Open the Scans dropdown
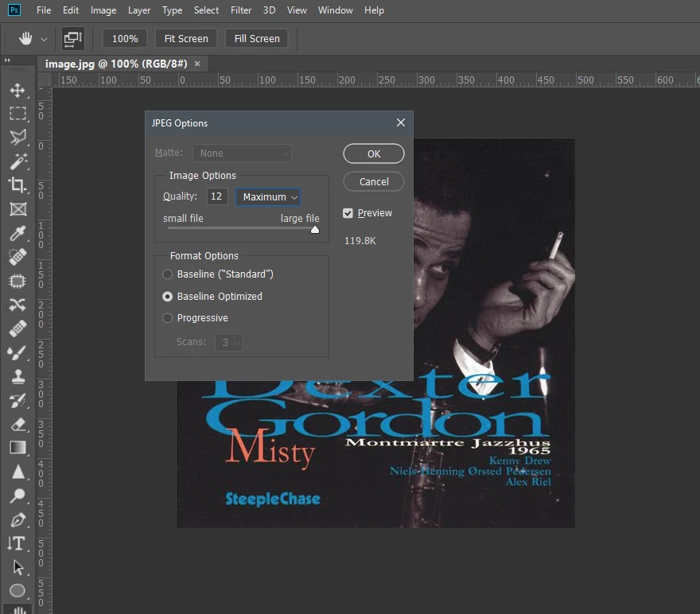Viewport: 700px width, 614px height. 229,342
